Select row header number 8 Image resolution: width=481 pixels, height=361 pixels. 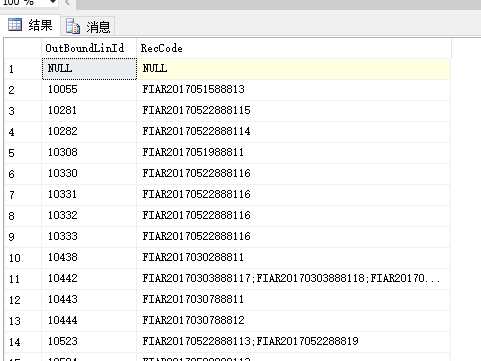pyautogui.click(x=23, y=216)
